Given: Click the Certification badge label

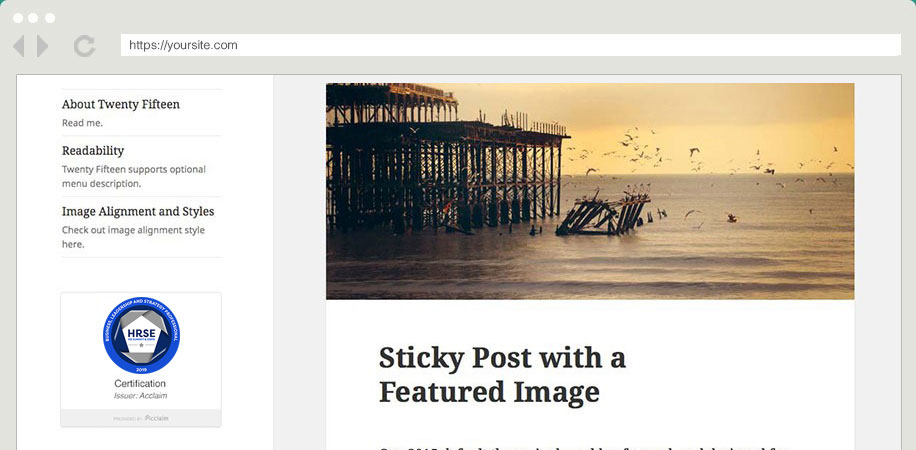Looking at the screenshot, I should point(140,383).
